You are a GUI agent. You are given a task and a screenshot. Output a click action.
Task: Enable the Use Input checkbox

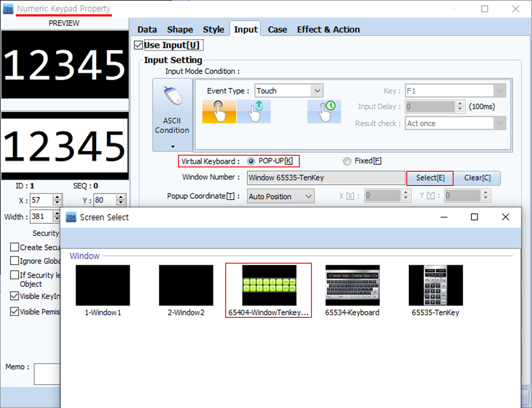coord(139,45)
